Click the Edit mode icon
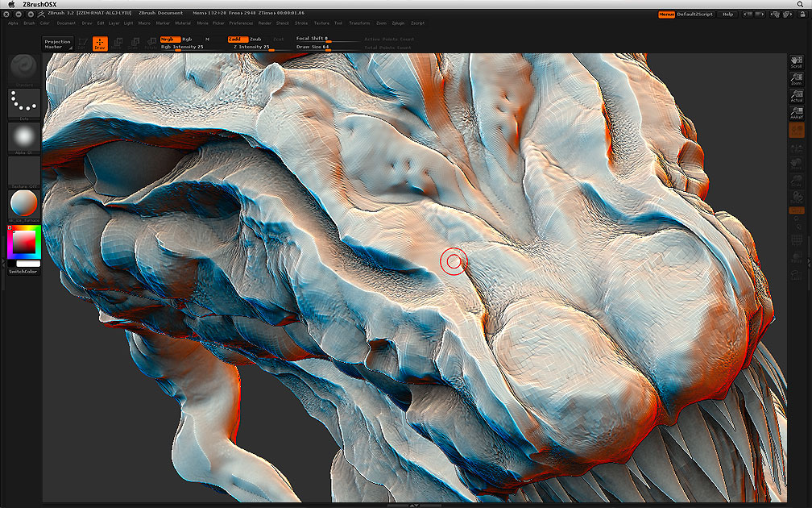Screen dimensions: 812x508 click(82, 44)
